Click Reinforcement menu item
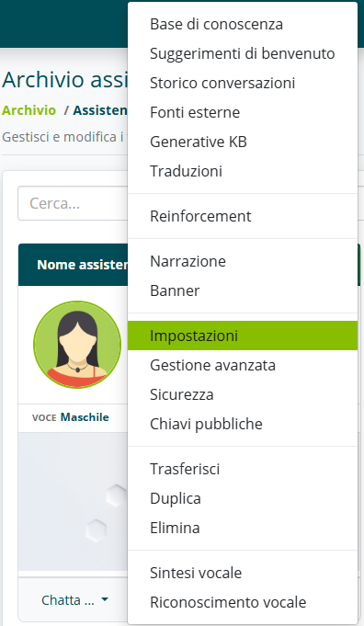 point(243,216)
